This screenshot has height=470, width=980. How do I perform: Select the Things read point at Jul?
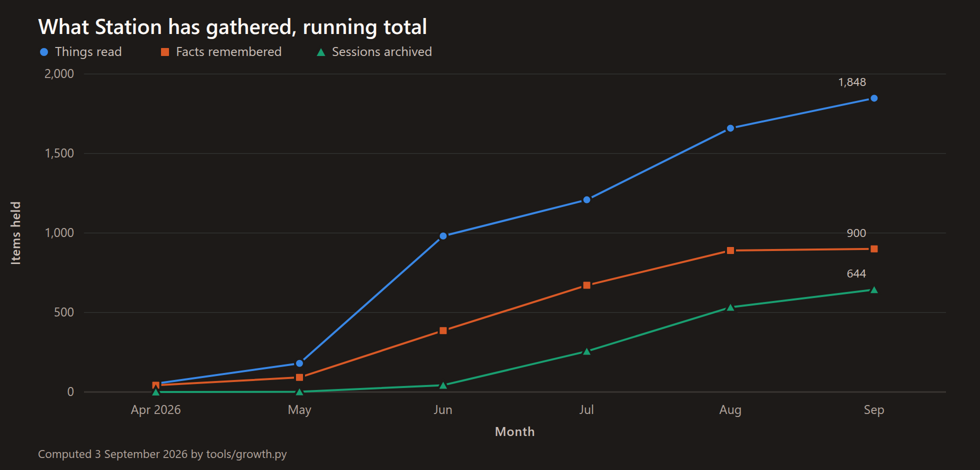587,200
